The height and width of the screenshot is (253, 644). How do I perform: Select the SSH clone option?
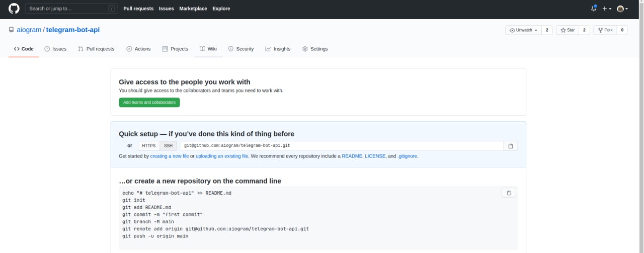pos(168,146)
